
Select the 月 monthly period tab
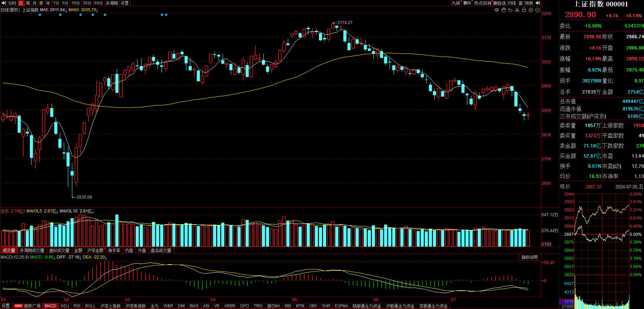click(35, 3)
